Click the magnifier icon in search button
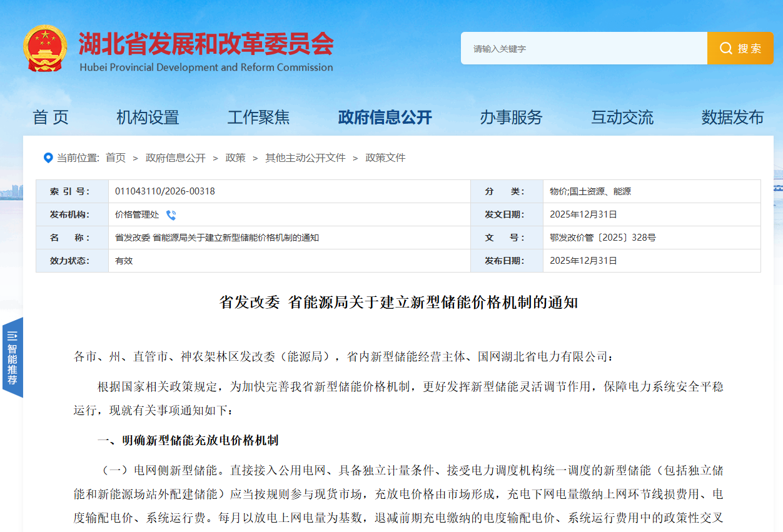783x532 pixels. [x=725, y=49]
